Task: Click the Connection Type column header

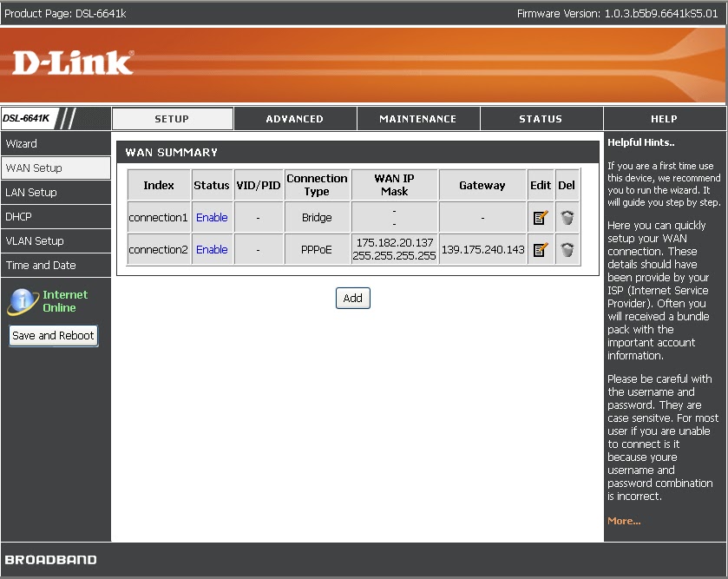Action: [317, 185]
